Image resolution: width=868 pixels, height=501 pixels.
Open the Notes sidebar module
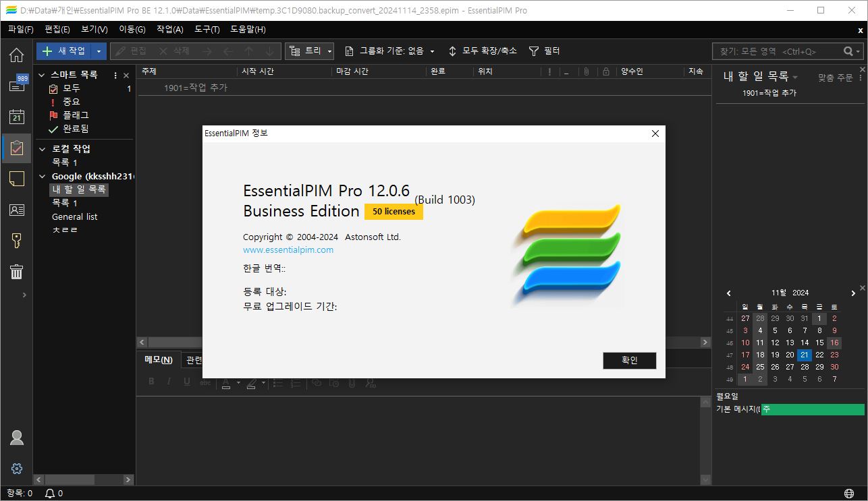16,179
